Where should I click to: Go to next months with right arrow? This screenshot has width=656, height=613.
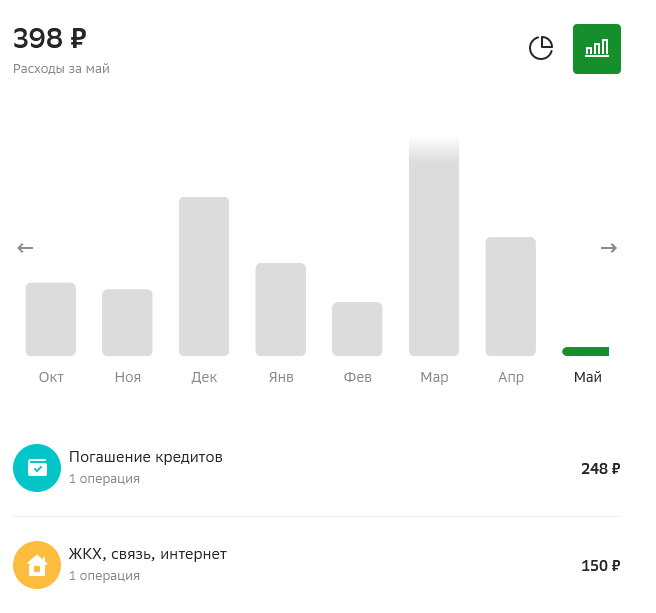click(609, 248)
